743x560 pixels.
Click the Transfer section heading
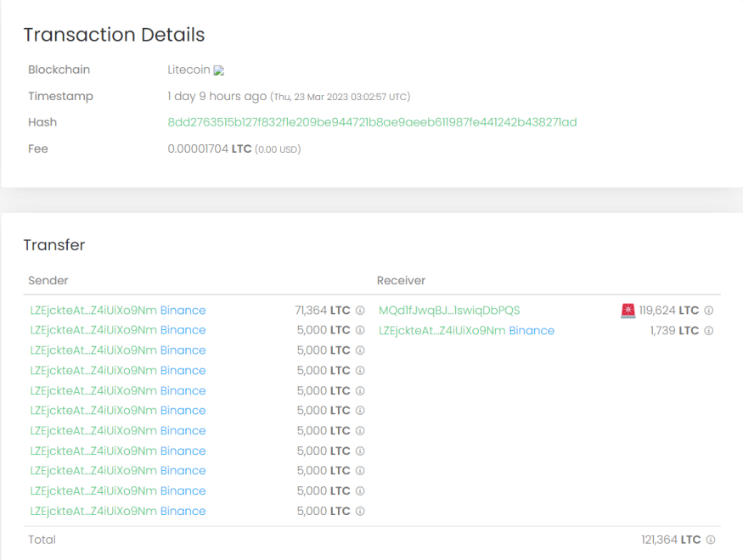pos(53,245)
